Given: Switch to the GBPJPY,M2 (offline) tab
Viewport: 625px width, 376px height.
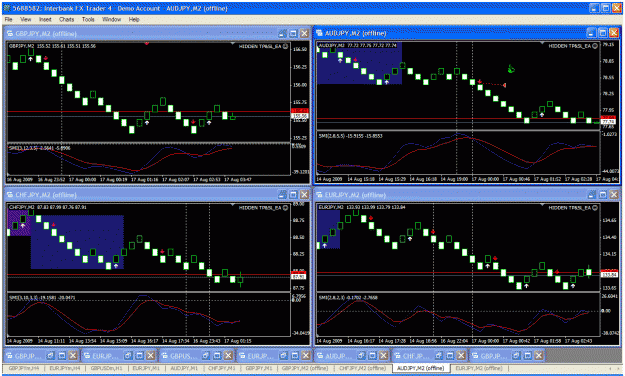Looking at the screenshot, I should [x=305, y=368].
